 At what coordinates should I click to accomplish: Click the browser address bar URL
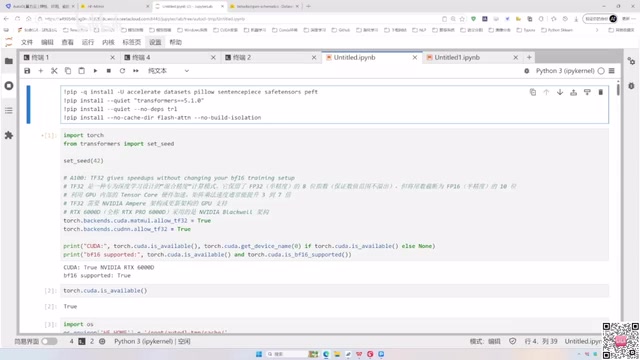tap(145, 19)
